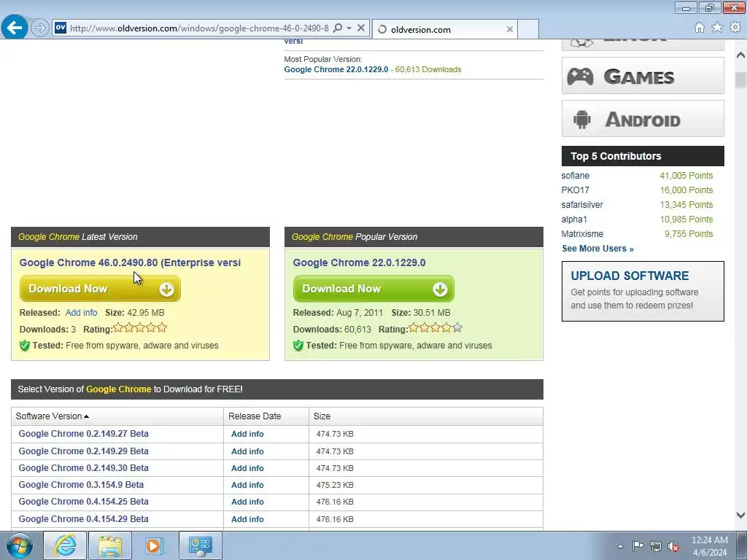The width and height of the screenshot is (747, 560).
Task: Click the vertical scrollbar thumb
Action: 740,80
